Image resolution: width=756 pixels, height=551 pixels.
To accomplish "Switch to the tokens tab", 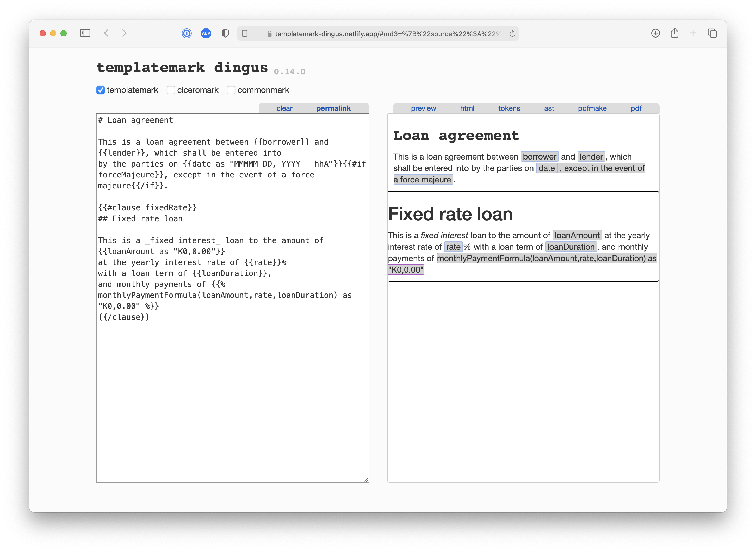I will pos(509,108).
